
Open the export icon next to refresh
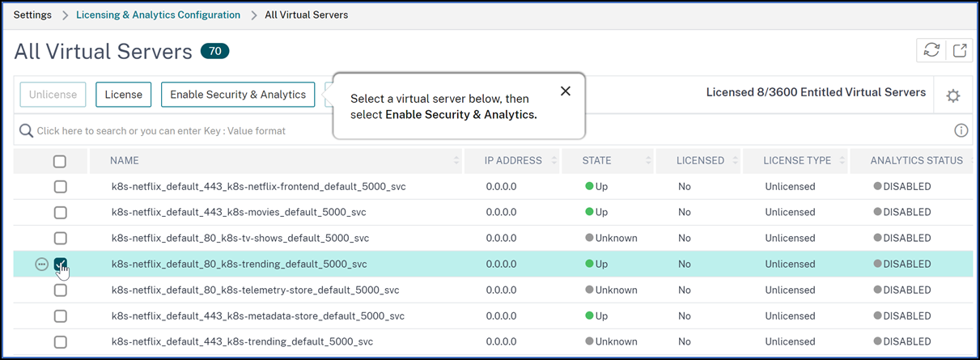tap(959, 50)
